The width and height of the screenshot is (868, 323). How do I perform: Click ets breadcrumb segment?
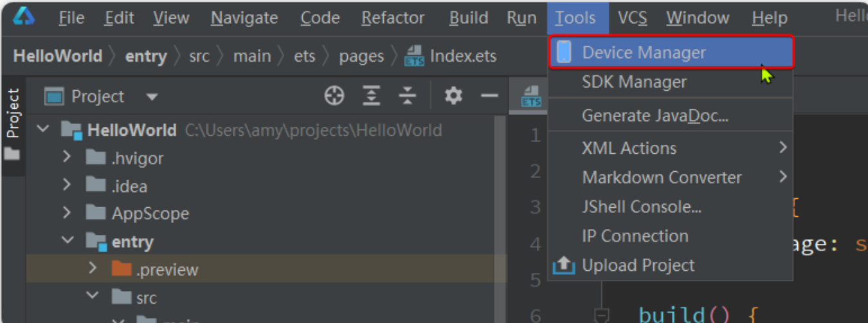click(x=305, y=56)
